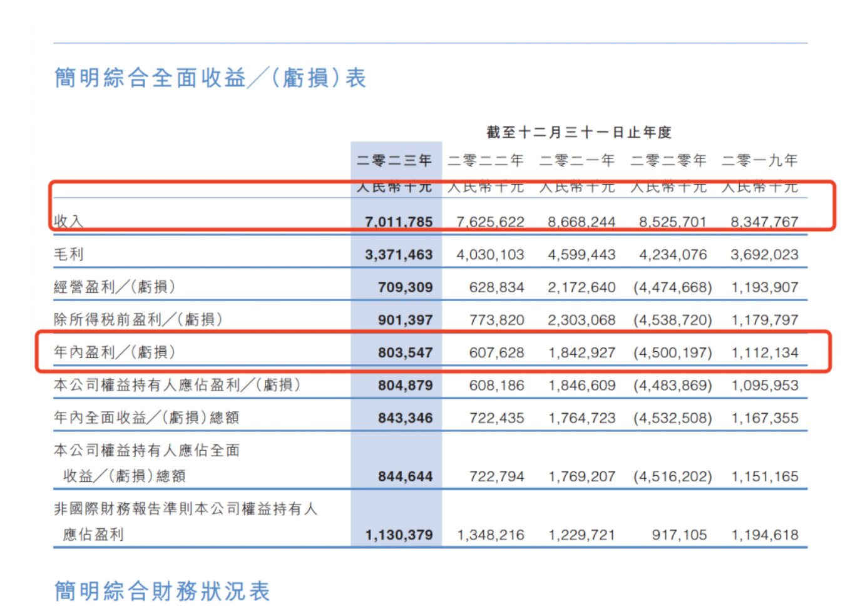Click the row label '年內全面收益／(虧損)總額'

pos(146,417)
